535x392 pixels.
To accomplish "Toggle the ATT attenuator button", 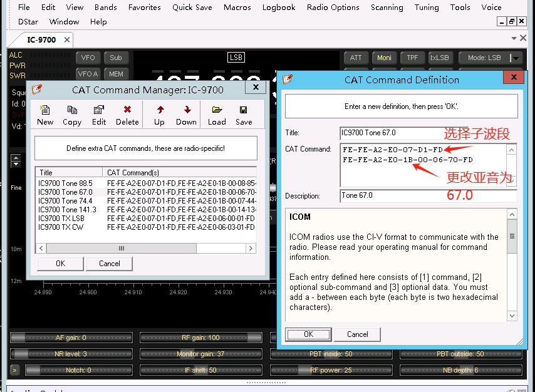I will pos(356,58).
